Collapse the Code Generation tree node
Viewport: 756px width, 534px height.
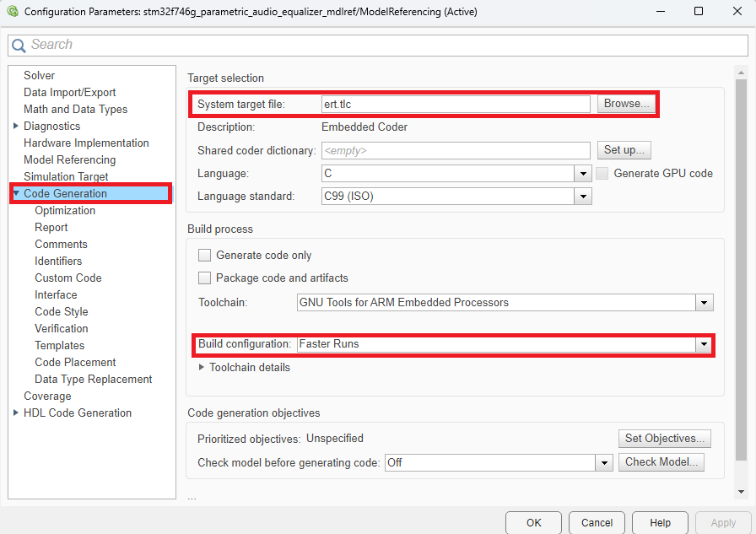[16, 193]
